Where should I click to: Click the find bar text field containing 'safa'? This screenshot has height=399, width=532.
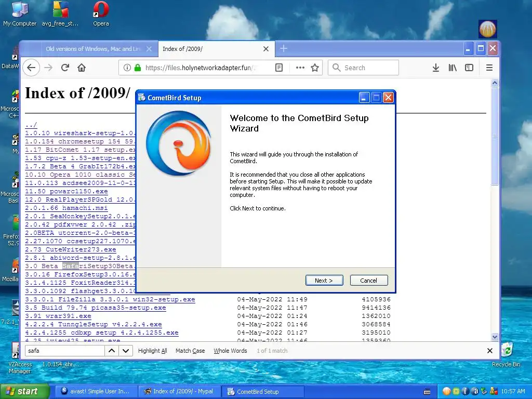pos(64,351)
